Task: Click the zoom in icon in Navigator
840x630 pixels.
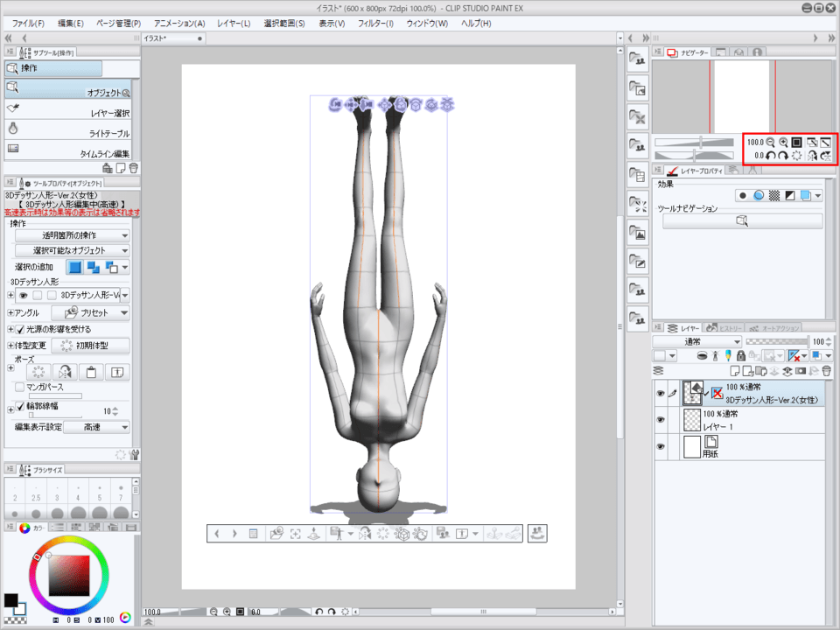Action: coord(783,142)
